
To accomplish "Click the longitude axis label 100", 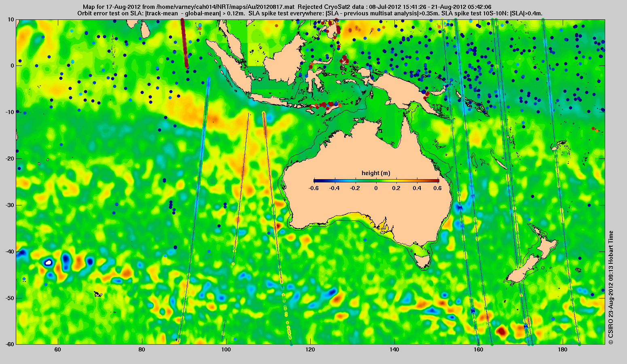I will click(226, 349).
